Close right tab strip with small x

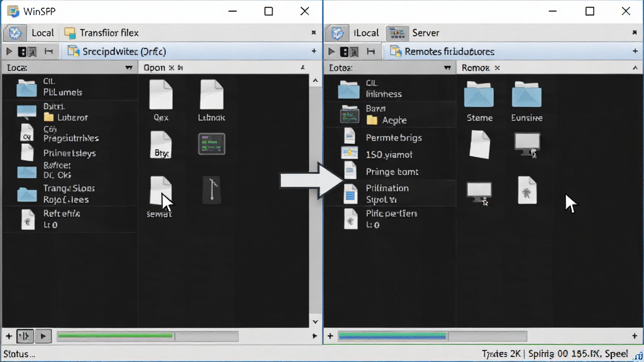635,33
